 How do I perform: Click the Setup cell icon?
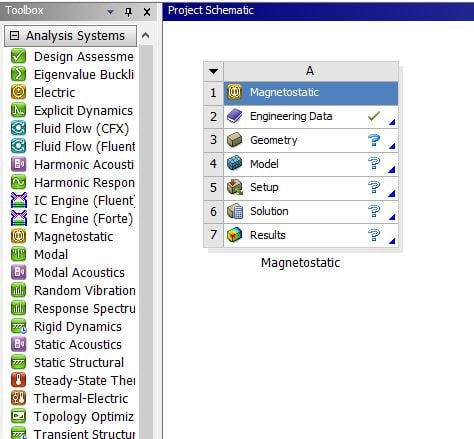click(x=235, y=187)
